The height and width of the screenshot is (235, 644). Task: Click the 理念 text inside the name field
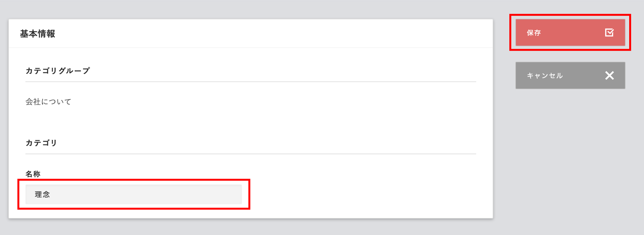point(42,194)
